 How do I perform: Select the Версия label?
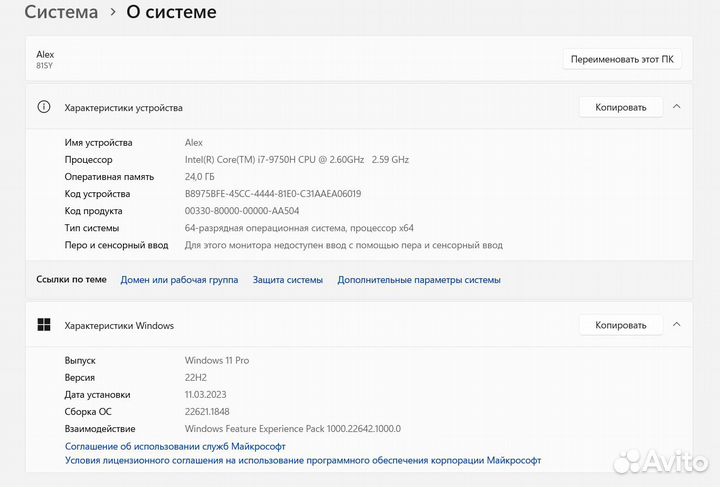79,377
